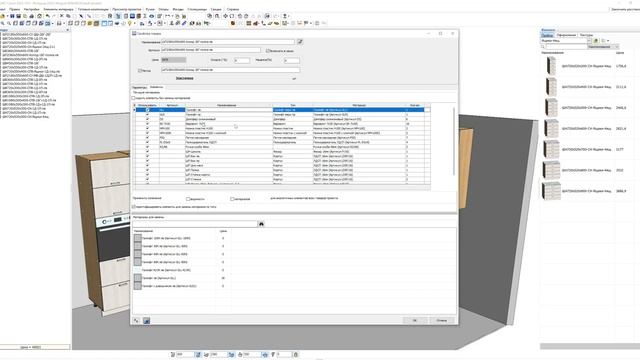Select the Текстуры tab in the right panel
This screenshot has height=360, width=640.
coord(586,35)
